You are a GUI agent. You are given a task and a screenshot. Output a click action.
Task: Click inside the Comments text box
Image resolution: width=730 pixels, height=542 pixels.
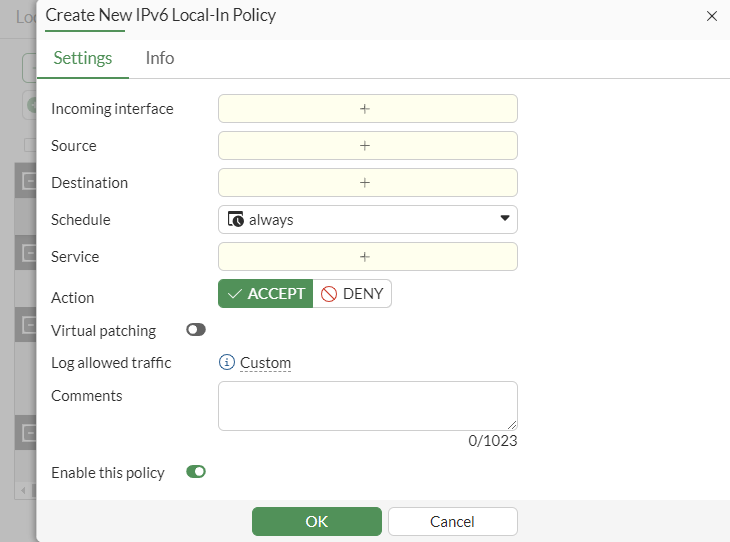(x=367, y=405)
